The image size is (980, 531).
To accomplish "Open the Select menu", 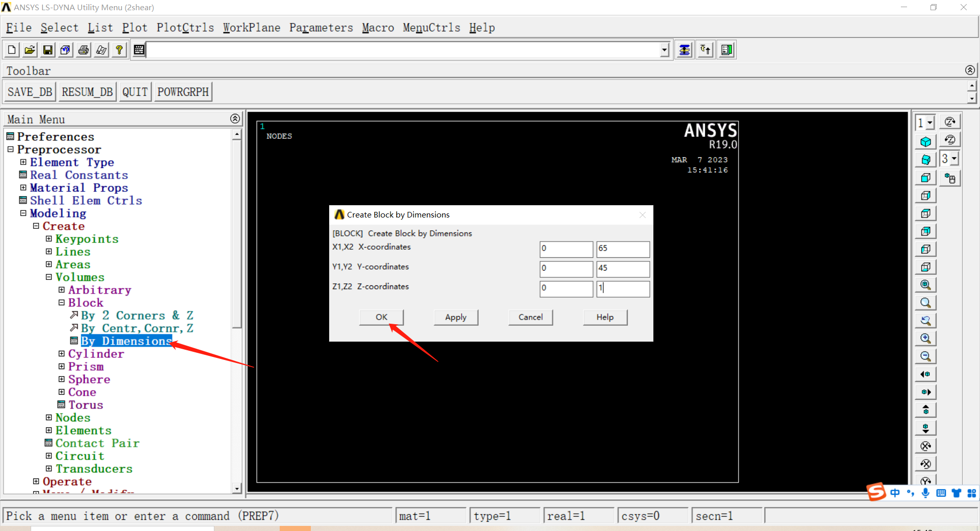I will pos(59,28).
